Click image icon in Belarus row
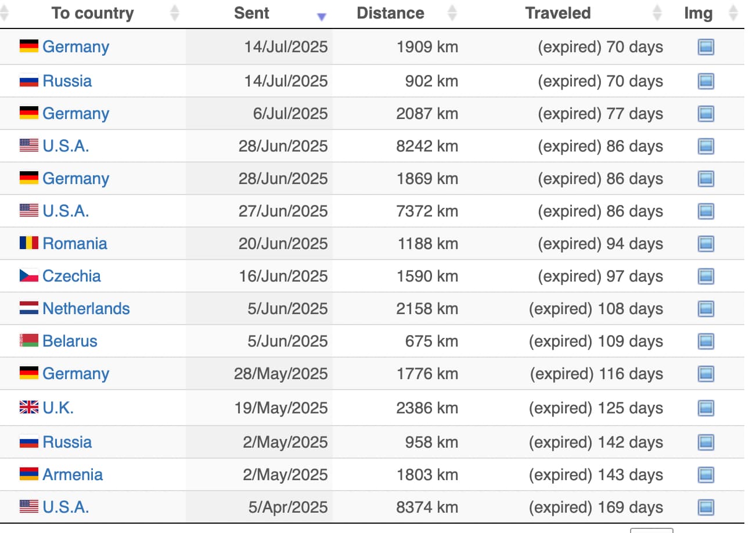The width and height of the screenshot is (756, 533). click(x=705, y=341)
